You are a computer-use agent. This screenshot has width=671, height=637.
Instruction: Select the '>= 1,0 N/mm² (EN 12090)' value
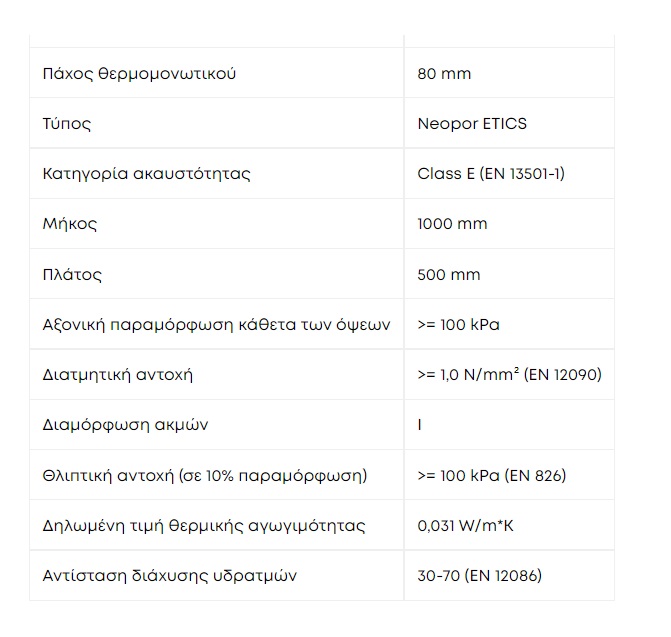coord(510,375)
